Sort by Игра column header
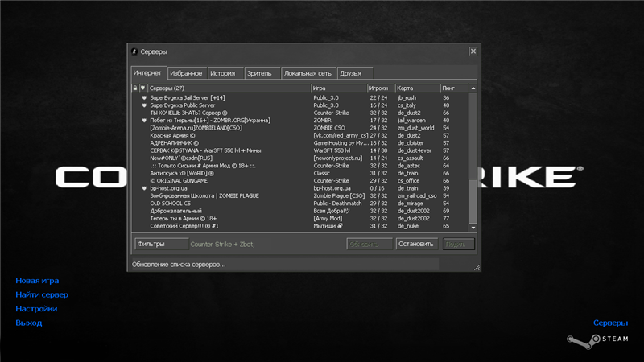Screen dimensions: 644x362 click(x=339, y=88)
